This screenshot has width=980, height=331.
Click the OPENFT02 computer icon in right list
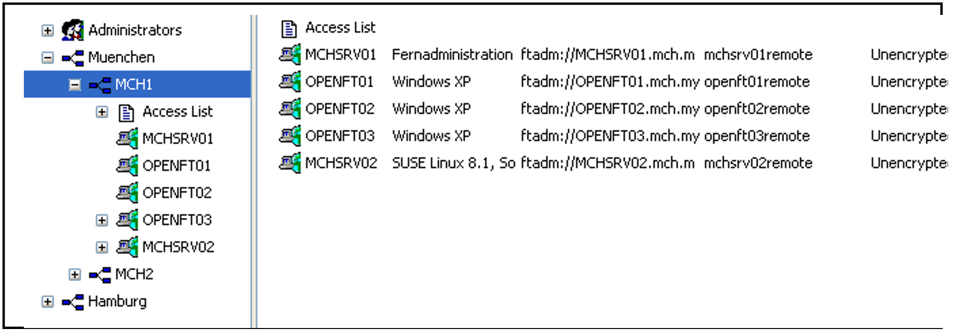click(290, 109)
